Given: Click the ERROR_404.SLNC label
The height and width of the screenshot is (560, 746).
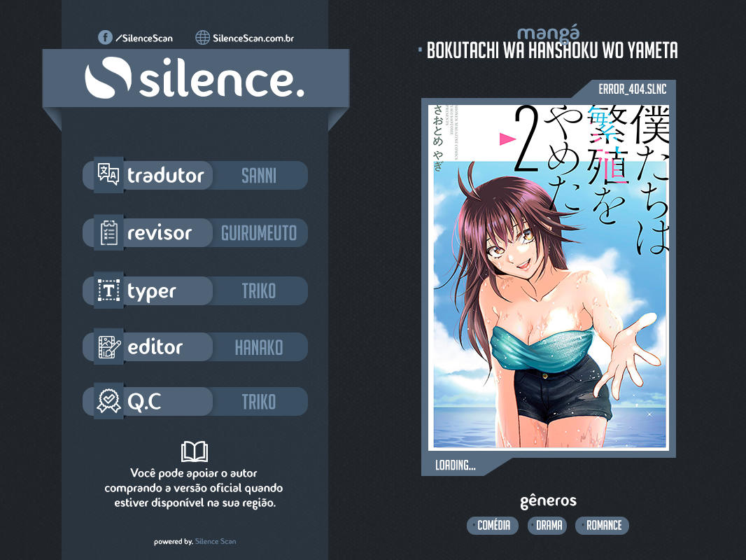Looking at the screenshot, I should pos(633,89).
